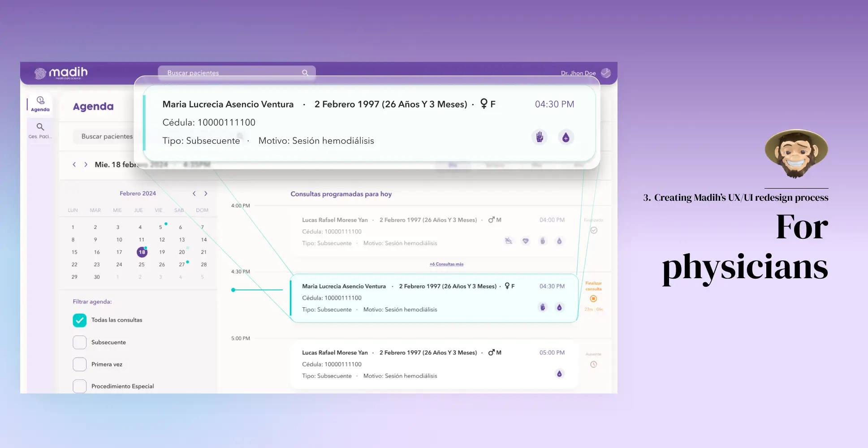Click the Consultas programadas para hoy heading
Screen dimensions: 868x448
341,194
